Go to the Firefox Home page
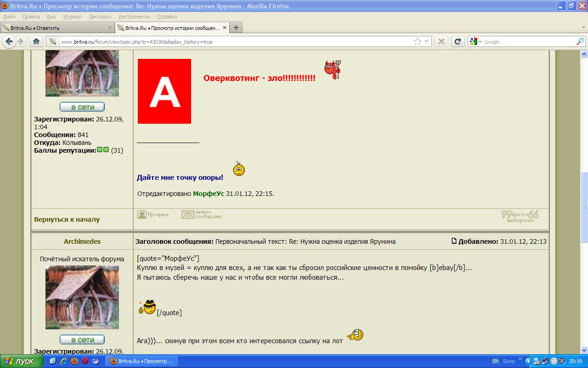Image resolution: width=588 pixels, height=368 pixels. [36, 41]
